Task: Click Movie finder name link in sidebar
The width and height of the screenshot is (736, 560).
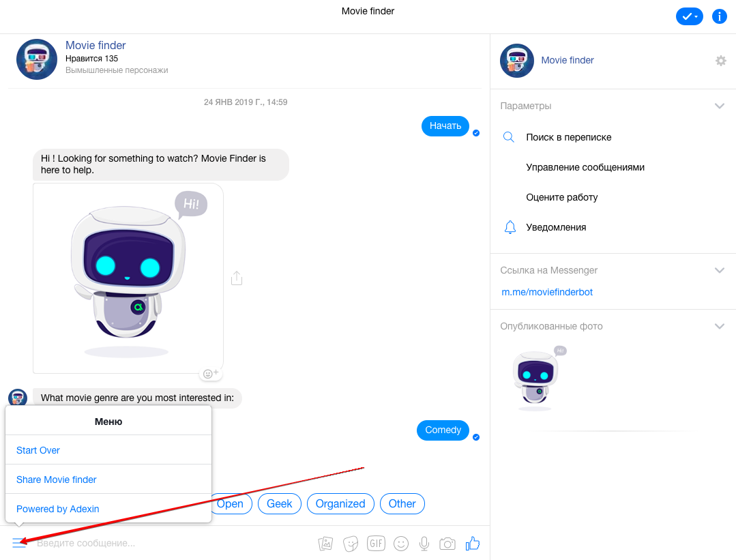Action: (x=567, y=60)
